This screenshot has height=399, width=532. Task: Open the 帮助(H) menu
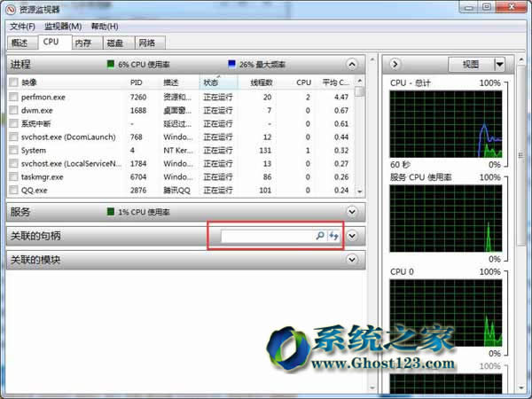105,27
